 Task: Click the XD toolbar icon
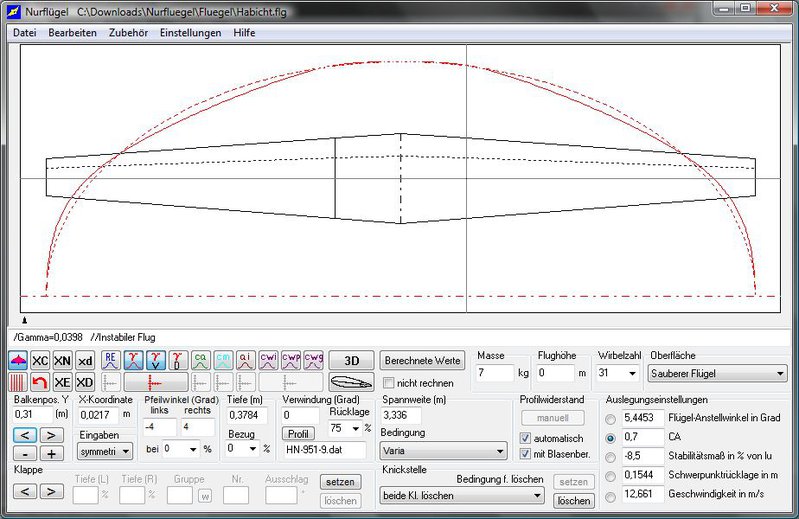tap(85, 382)
